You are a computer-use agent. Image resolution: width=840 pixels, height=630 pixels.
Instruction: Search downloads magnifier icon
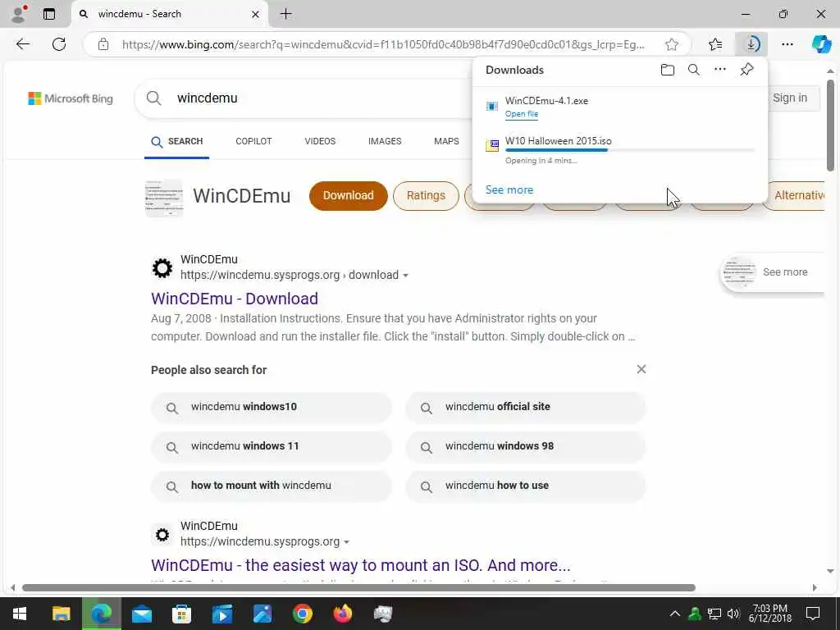693,70
